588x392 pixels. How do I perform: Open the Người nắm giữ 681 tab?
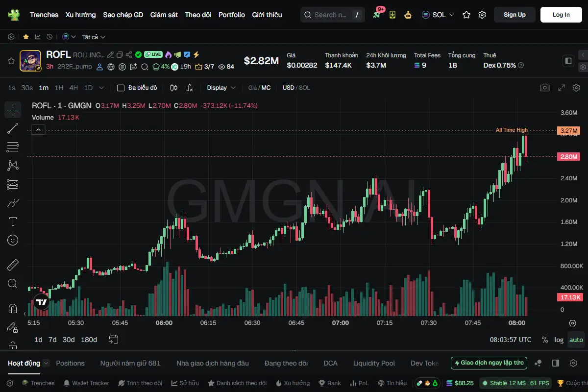click(130, 363)
